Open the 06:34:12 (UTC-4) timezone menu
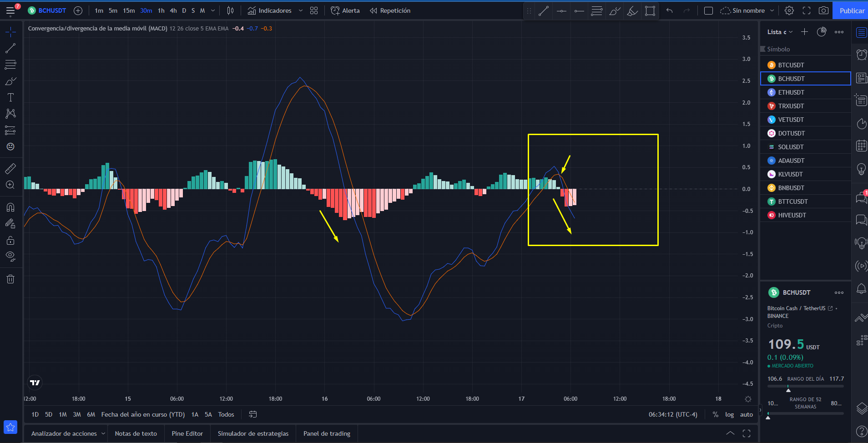This screenshot has height=443, width=868. tap(673, 414)
